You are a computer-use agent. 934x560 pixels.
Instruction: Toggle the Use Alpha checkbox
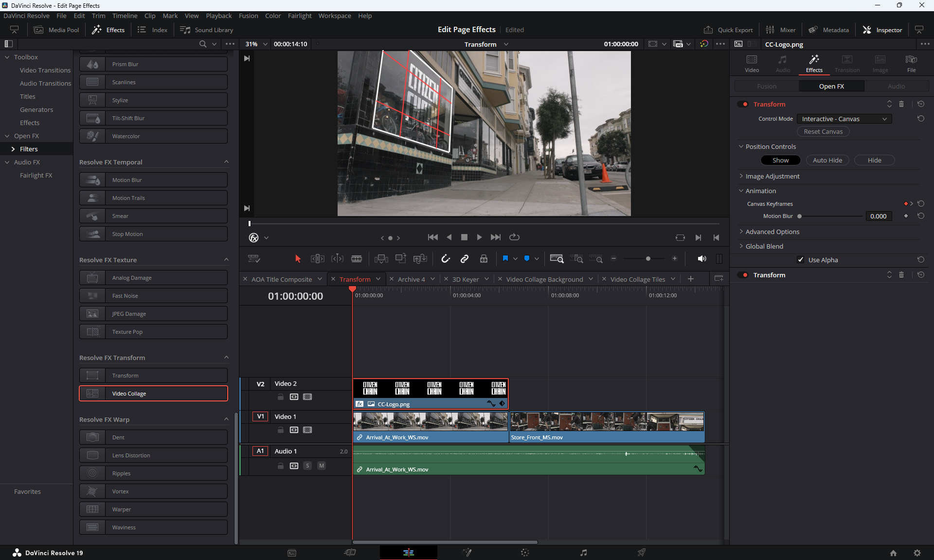pyautogui.click(x=801, y=260)
